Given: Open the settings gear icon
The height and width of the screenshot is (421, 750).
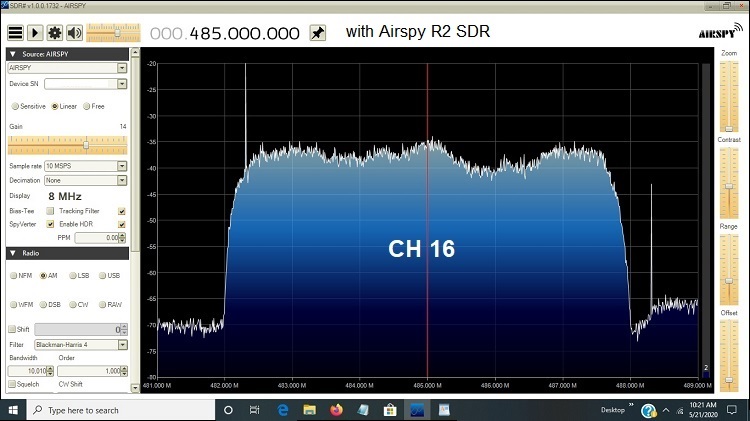Looking at the screenshot, I should click(x=54, y=33).
